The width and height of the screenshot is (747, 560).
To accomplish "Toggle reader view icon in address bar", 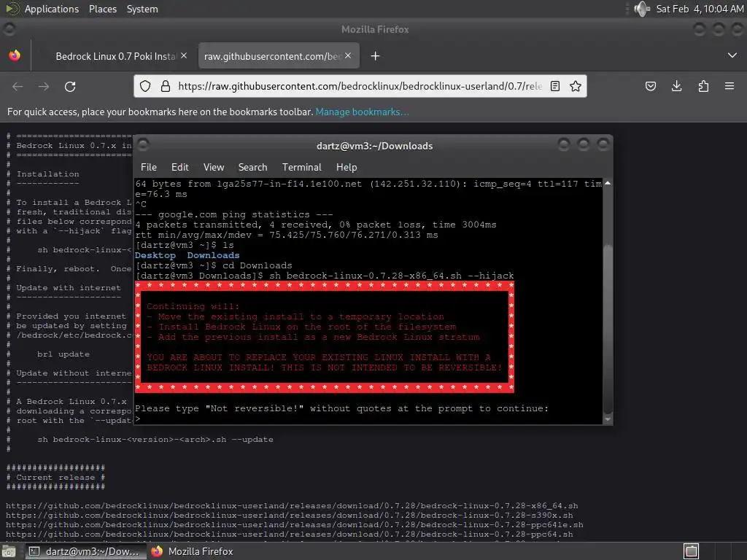I will (x=555, y=86).
